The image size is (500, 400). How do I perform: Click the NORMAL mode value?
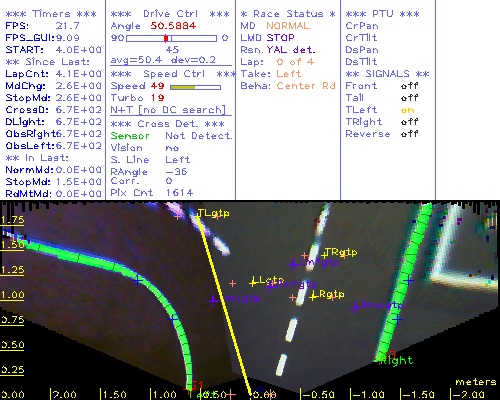288,26
